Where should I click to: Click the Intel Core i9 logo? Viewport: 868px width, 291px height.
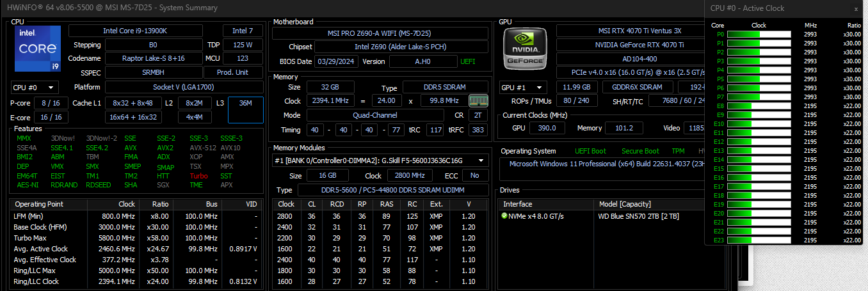[x=37, y=49]
